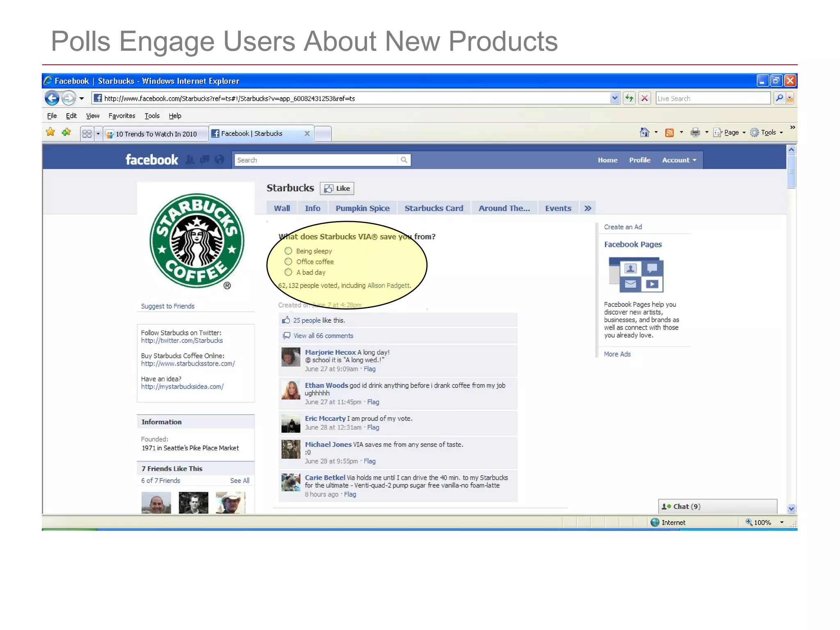Switch to 10 Trends To Watch tab

tap(156, 134)
